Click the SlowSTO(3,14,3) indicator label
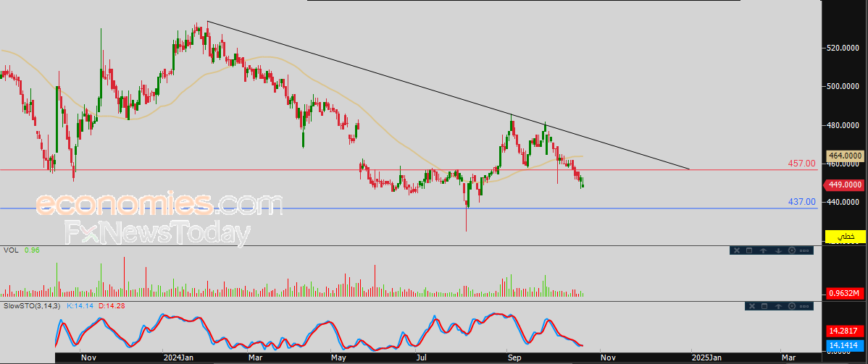Image resolution: width=868 pixels, height=364 pixels. point(33,305)
